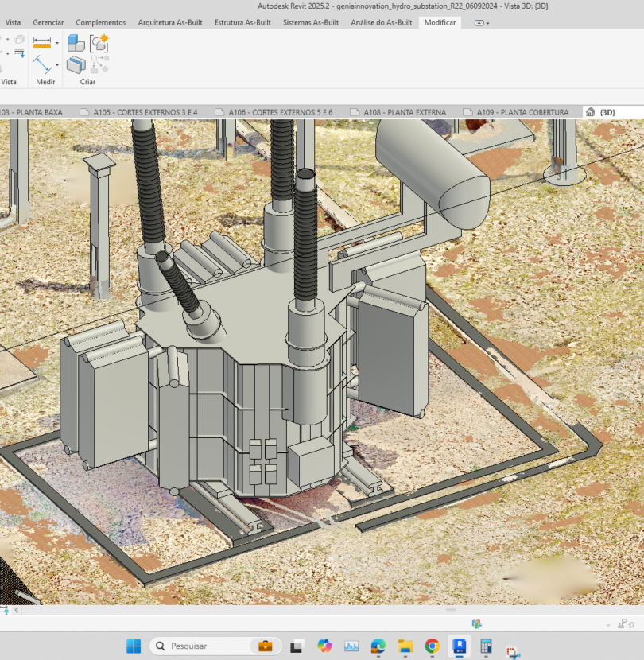Switch to PLANTA BAXA view tab
644x660 pixels.
tap(33, 112)
